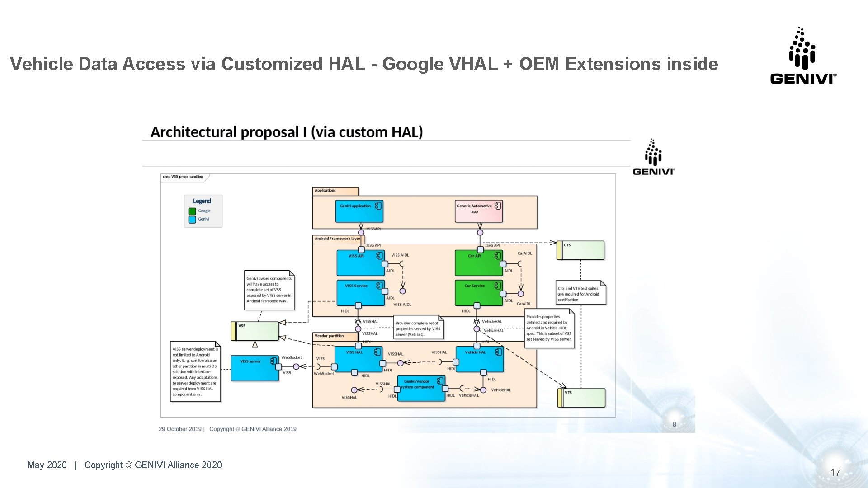The width and height of the screenshot is (868, 488).
Task: Select the Car API component icon
Action: 497,255
